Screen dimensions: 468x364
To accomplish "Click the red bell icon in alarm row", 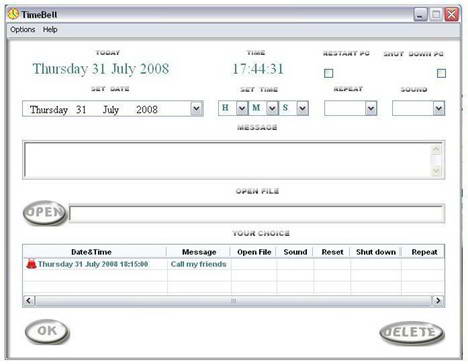I will (x=31, y=264).
